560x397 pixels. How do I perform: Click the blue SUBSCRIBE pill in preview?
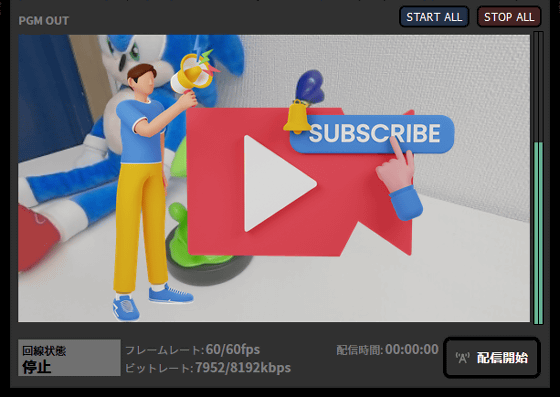[372, 134]
